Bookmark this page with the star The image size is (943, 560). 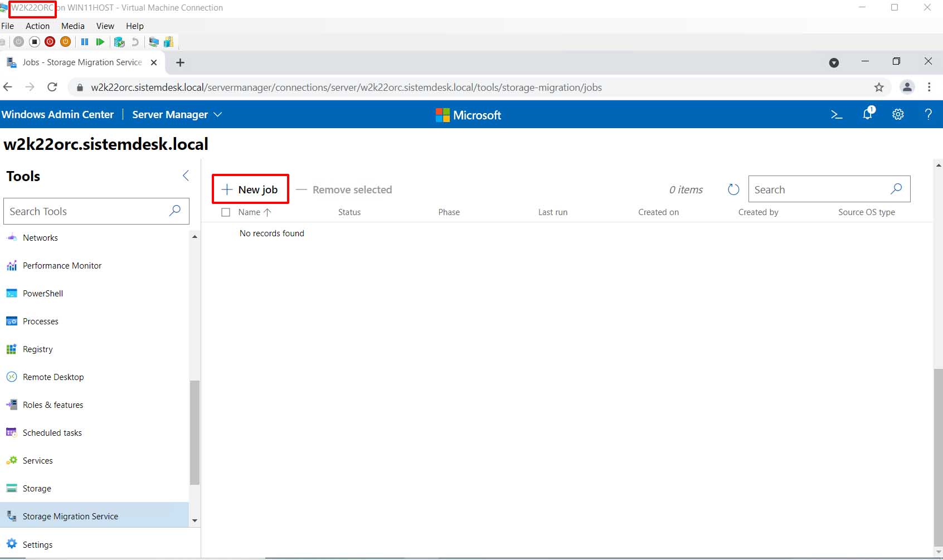click(879, 87)
